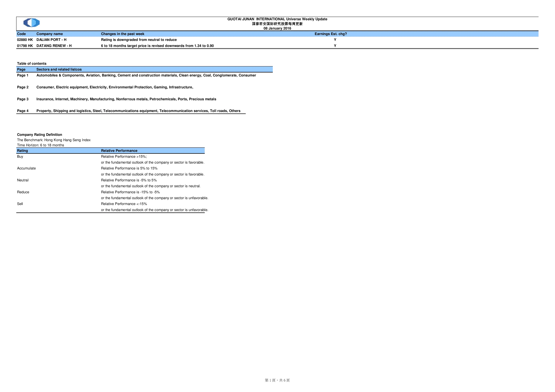Click the 'Buy' rating label
The height and width of the screenshot is (392, 555).
pyautogui.click(x=20, y=156)
